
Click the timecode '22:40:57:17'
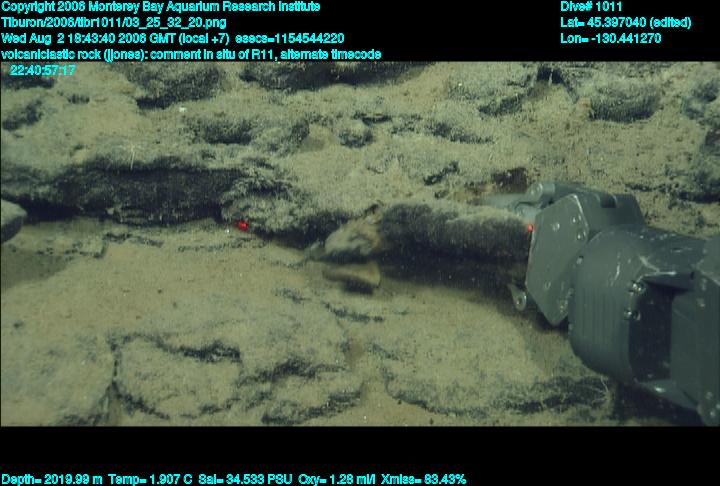[42, 70]
